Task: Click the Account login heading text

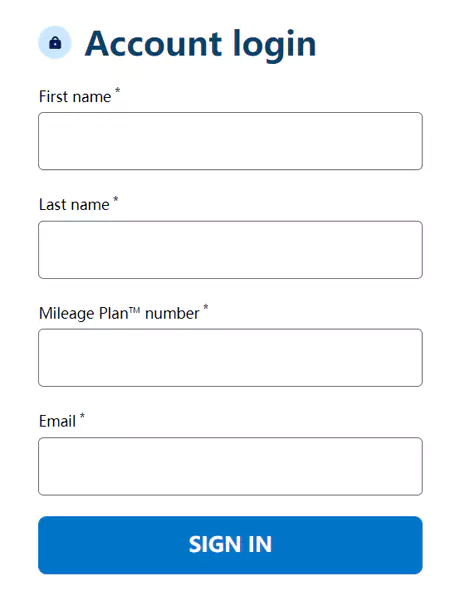Action: (x=201, y=45)
